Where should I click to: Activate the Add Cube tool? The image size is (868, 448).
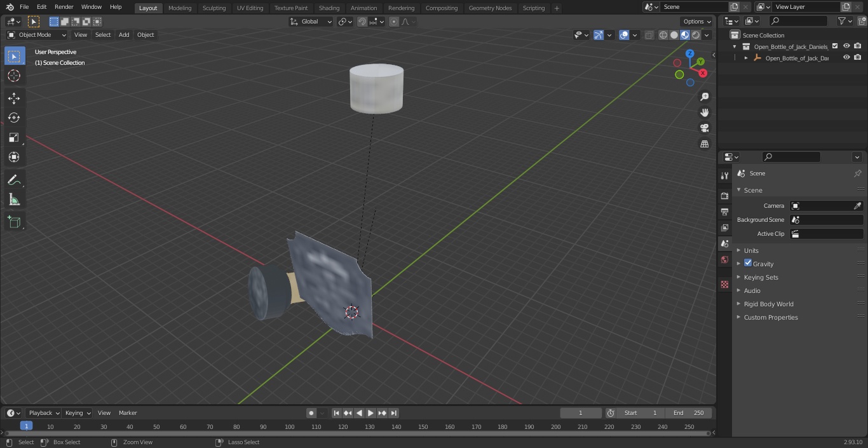click(x=14, y=222)
